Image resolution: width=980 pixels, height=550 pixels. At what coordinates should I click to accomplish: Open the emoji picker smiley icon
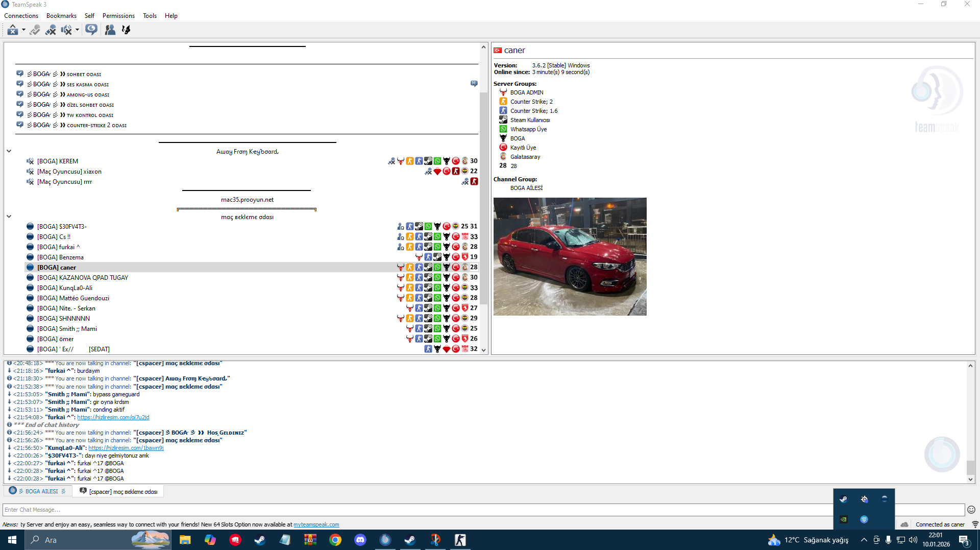[x=971, y=510]
